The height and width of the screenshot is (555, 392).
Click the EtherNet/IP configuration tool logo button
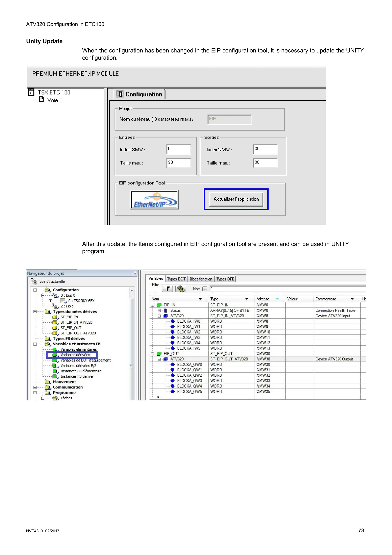click(x=154, y=200)
